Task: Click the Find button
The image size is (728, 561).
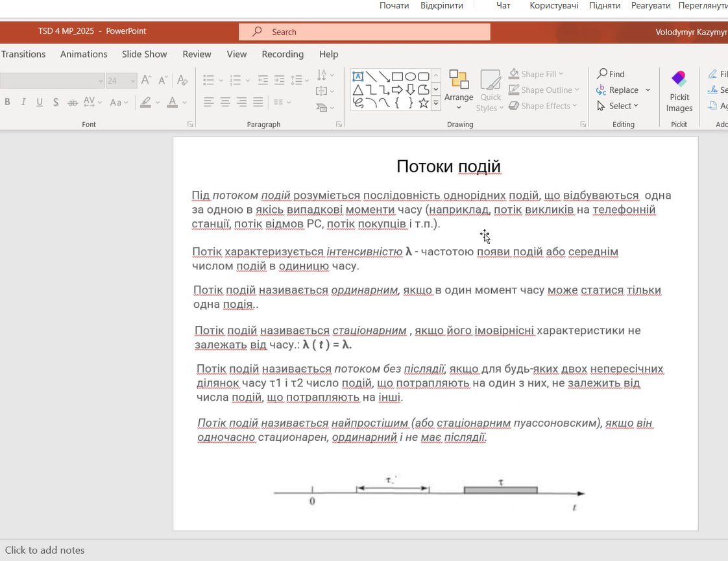Action: (x=611, y=74)
